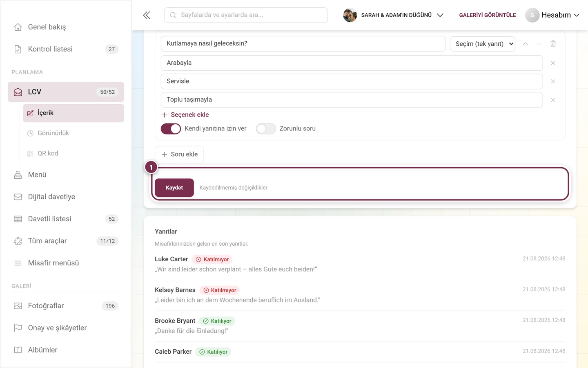Click the Kontrol listesi document icon
This screenshot has height=368, width=588.
tap(18, 49)
